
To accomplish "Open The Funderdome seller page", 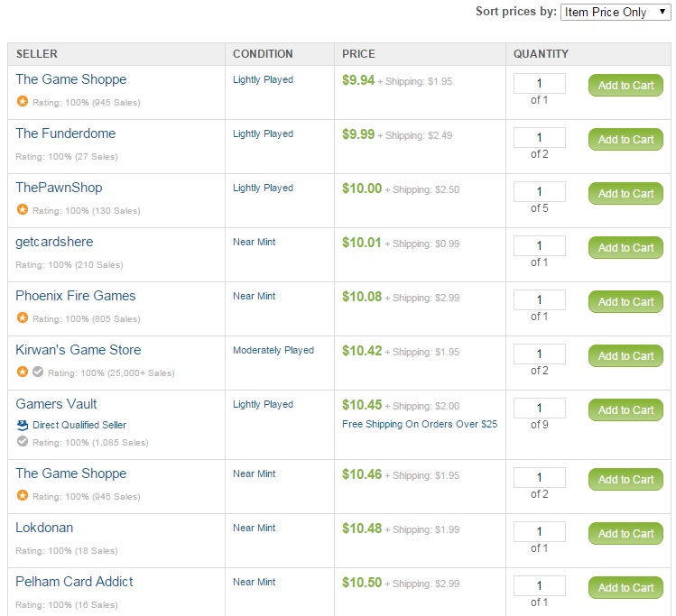I will [65, 133].
